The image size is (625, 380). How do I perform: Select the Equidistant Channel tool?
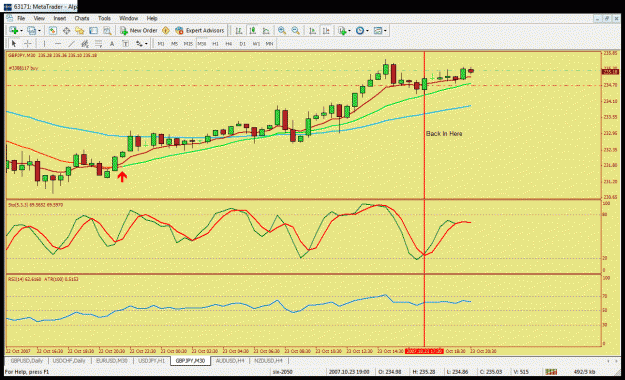(85, 43)
